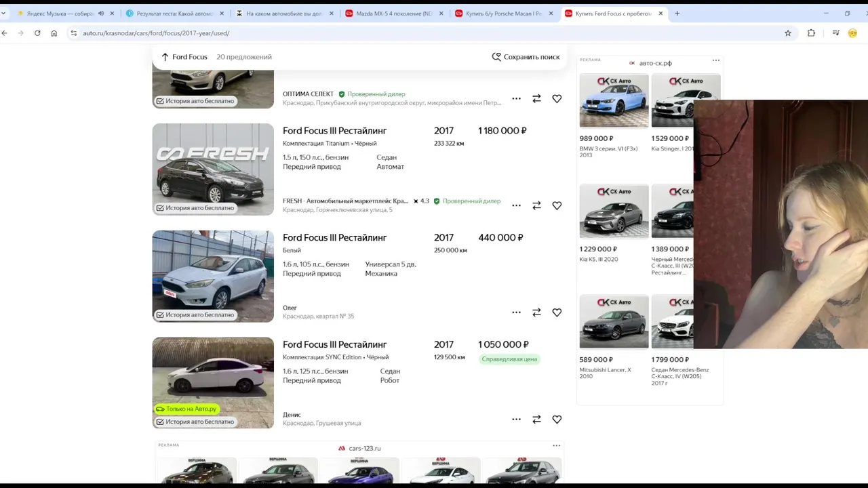868x488 pixels.
Task: Compare the FRESH dealer Ford Focus
Action: [536, 205]
